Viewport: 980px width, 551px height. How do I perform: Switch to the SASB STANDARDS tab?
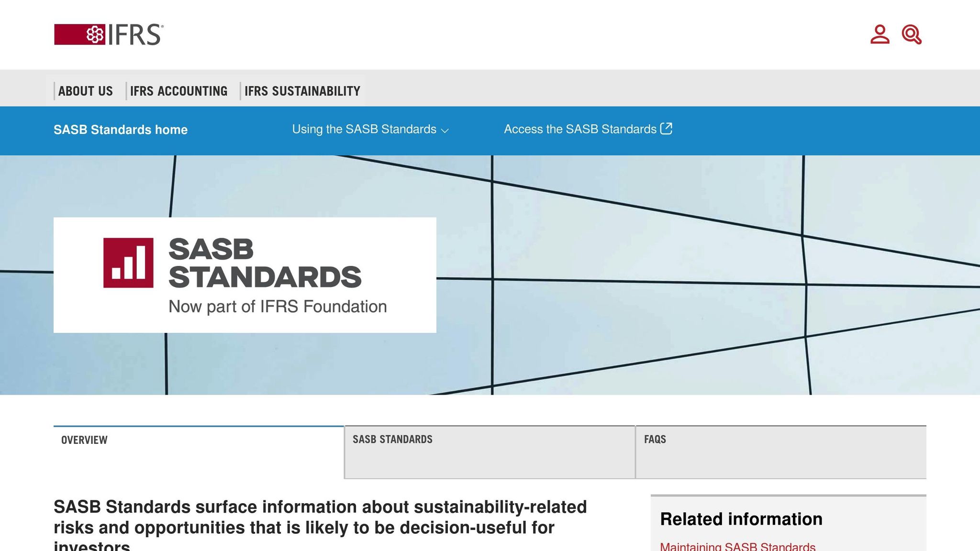click(392, 439)
